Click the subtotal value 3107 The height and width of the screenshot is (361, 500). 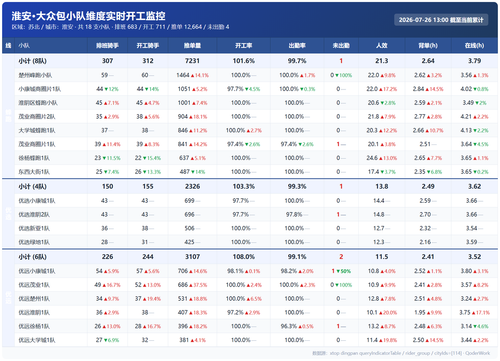pos(192,257)
